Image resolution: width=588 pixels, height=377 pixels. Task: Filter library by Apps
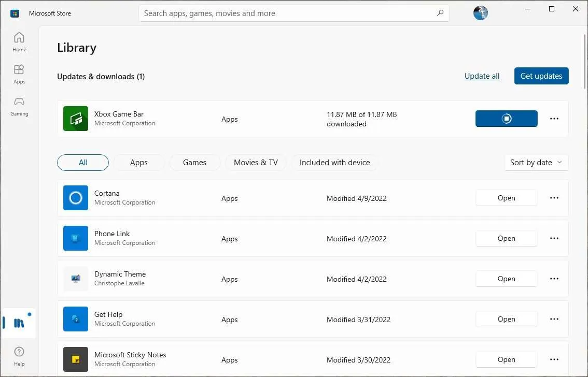(x=139, y=163)
